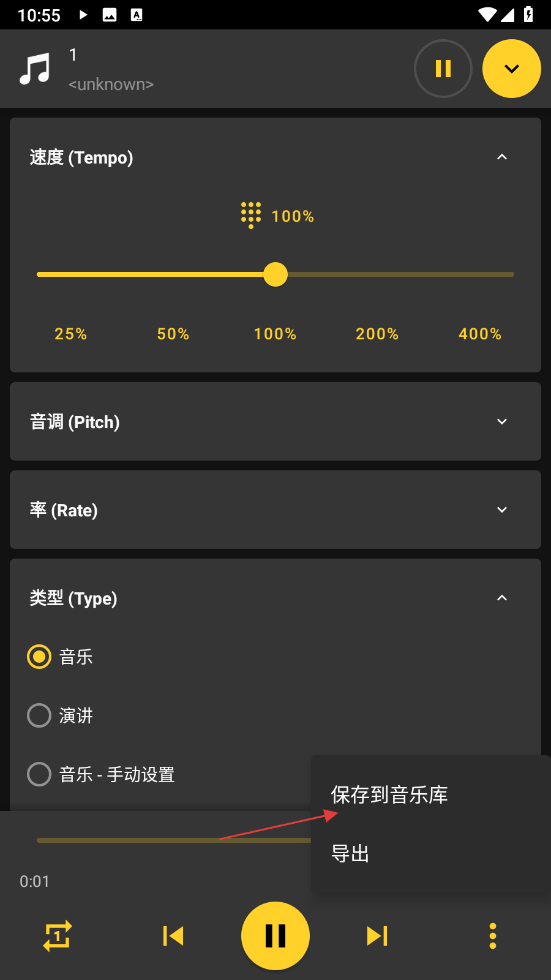
Task: Choose 导出 from the popup menu
Action: click(x=350, y=854)
